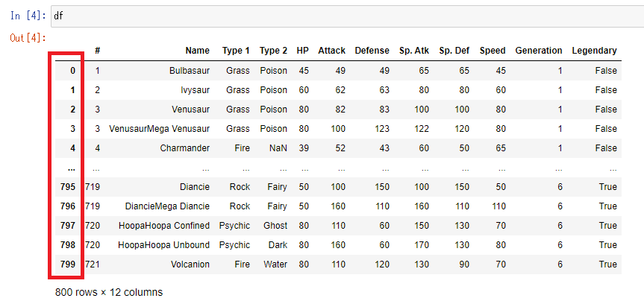The image size is (644, 301).
Task: Select the Bulbasaur name cell
Action: coord(190,71)
